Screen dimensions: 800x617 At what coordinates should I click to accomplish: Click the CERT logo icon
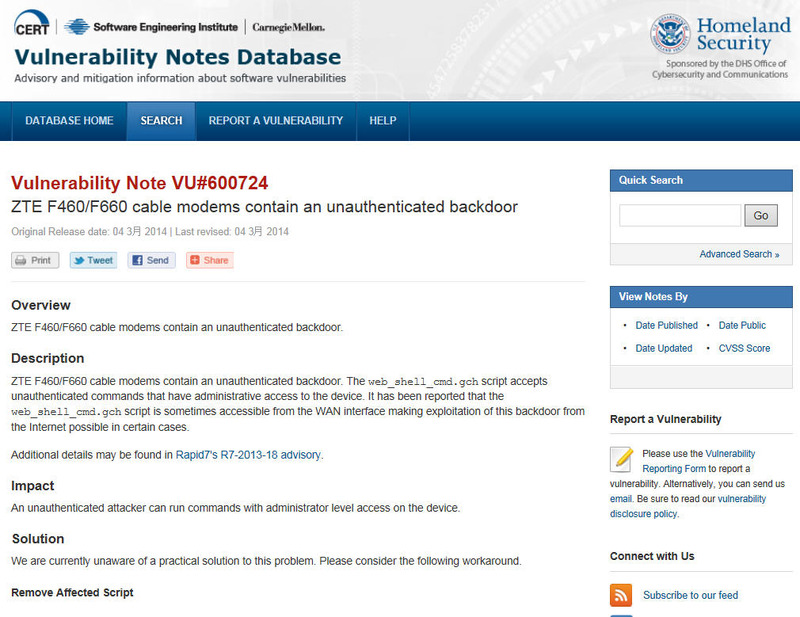point(32,26)
